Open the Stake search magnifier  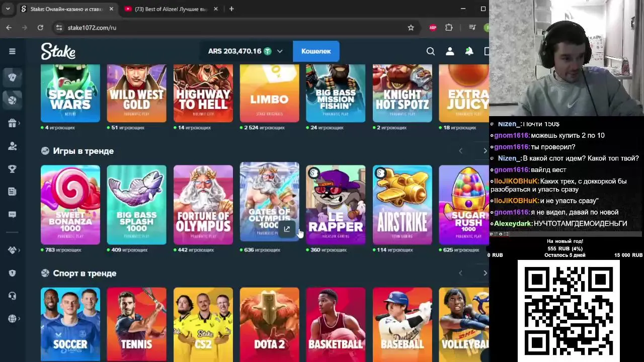pyautogui.click(x=431, y=51)
